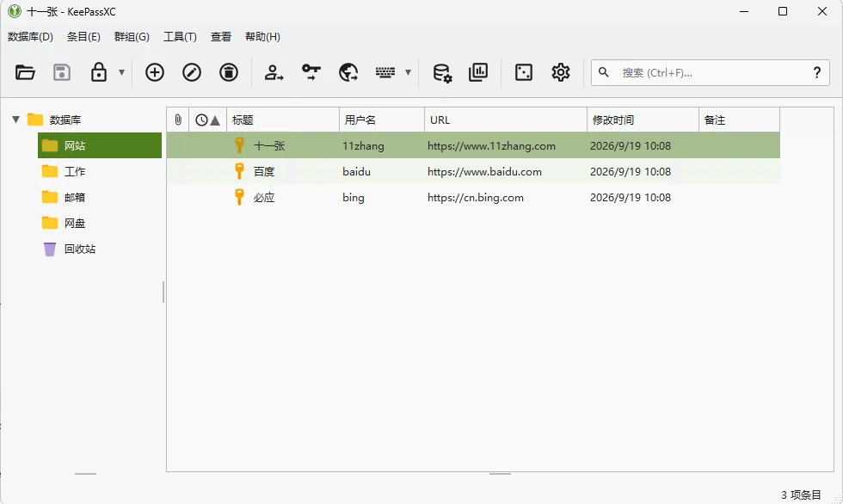Perform Auto-Type with keyboard icon
The width and height of the screenshot is (843, 504).
coord(385,72)
